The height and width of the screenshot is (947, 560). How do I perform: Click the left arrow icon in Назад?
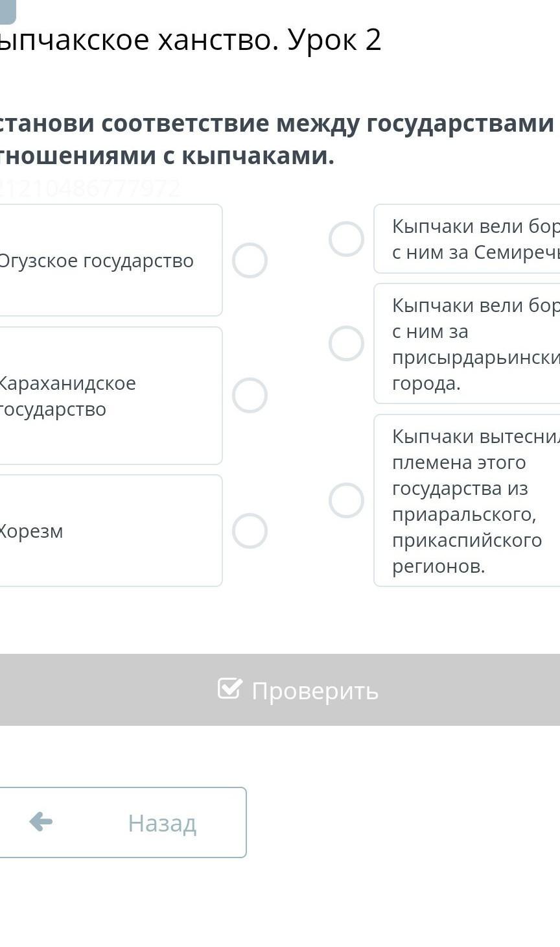pos(41,822)
